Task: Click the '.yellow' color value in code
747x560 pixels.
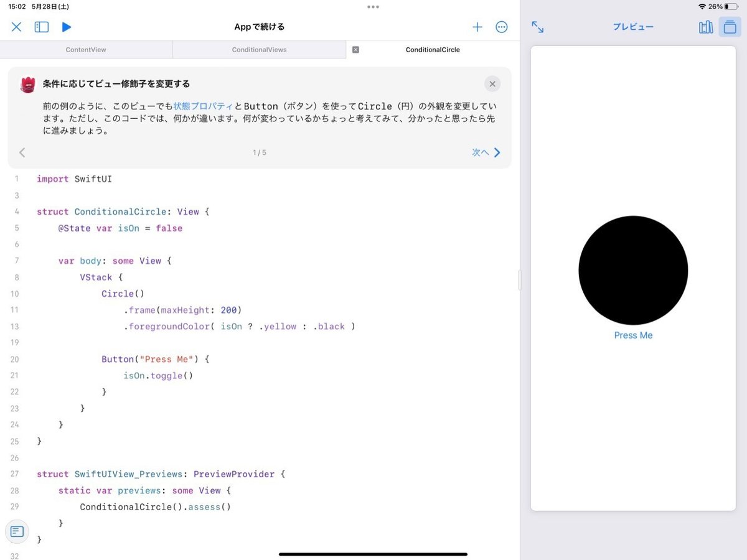Action: [x=278, y=326]
